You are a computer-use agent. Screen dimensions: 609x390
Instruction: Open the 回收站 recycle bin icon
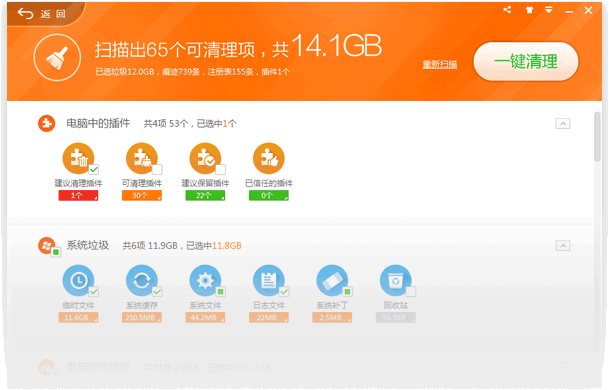pos(395,280)
